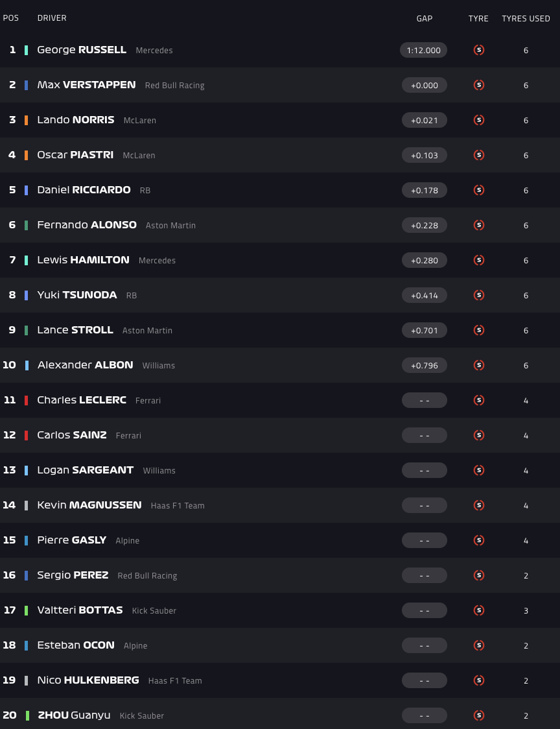The image size is (560, 729).
Task: Click soft tyre icon in Charles Leclerc's row
Action: pyautogui.click(x=479, y=400)
